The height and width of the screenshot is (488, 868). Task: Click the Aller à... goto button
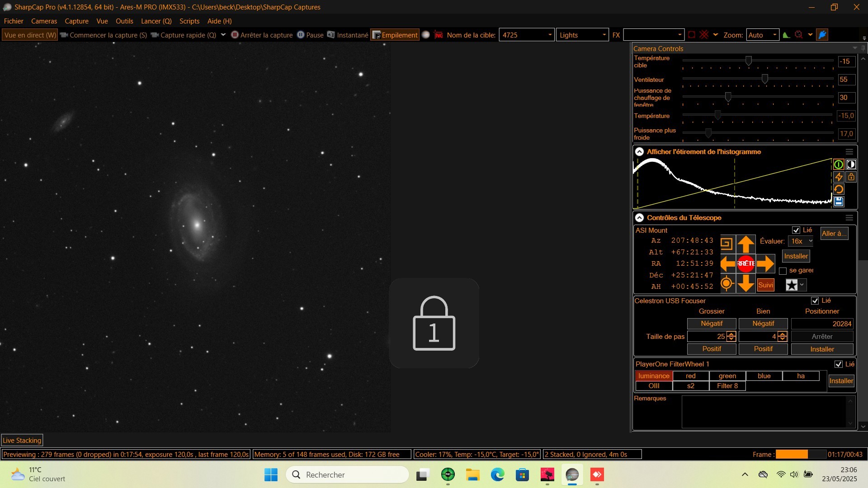point(834,234)
